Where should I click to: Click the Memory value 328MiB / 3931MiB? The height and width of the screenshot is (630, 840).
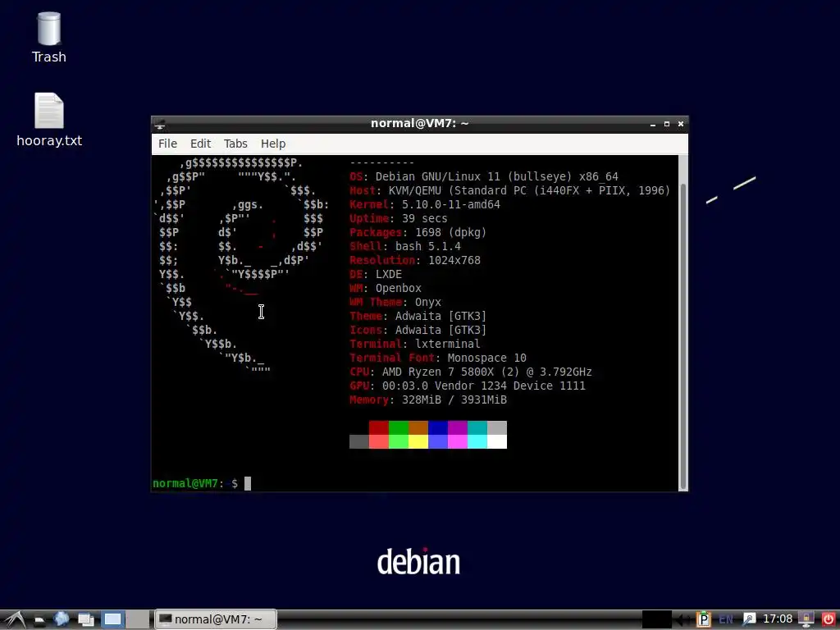(454, 399)
